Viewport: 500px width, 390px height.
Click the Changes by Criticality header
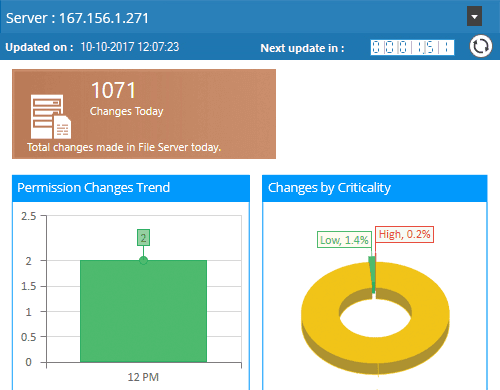[375, 188]
